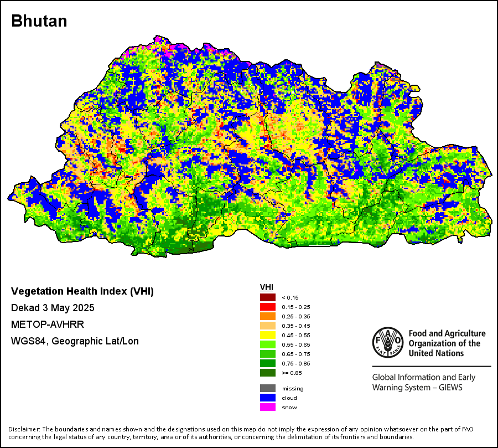Click the yellow 0.45 - 0.55 legend swatch

(x=268, y=335)
